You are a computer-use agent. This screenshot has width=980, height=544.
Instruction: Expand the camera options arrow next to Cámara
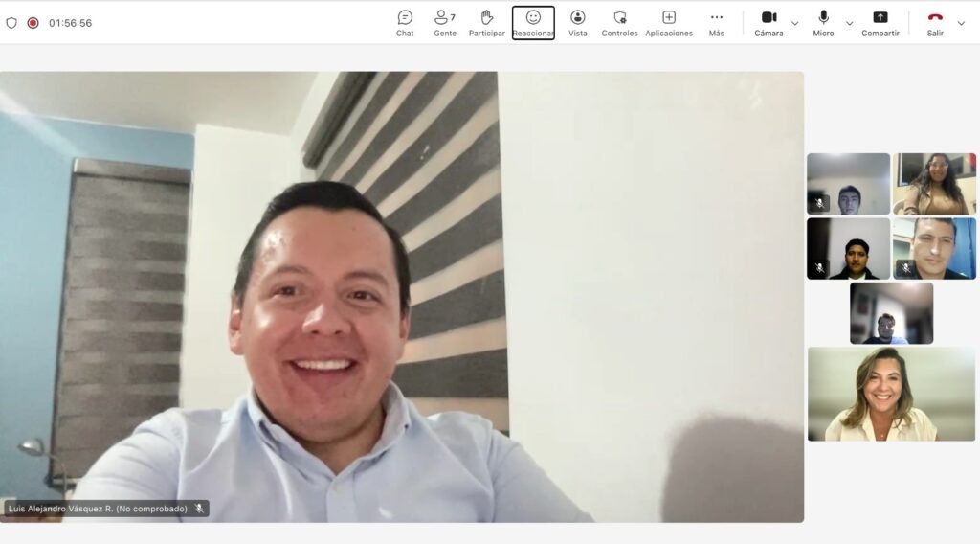[794, 23]
